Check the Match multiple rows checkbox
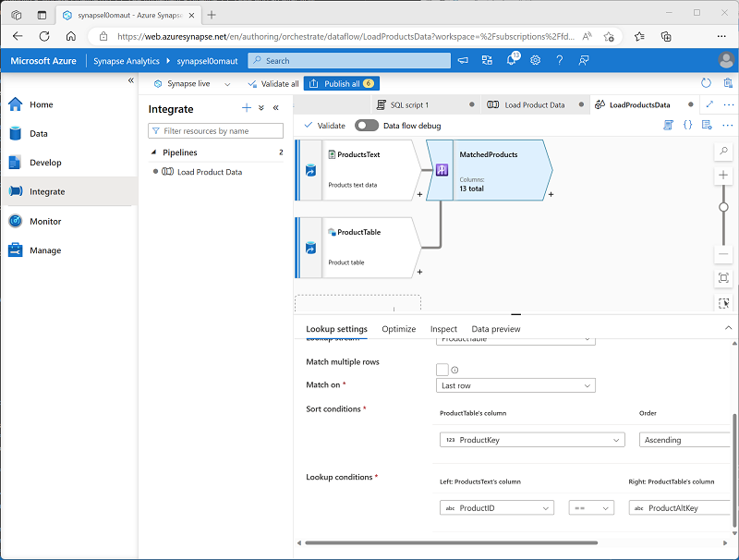 click(x=442, y=370)
